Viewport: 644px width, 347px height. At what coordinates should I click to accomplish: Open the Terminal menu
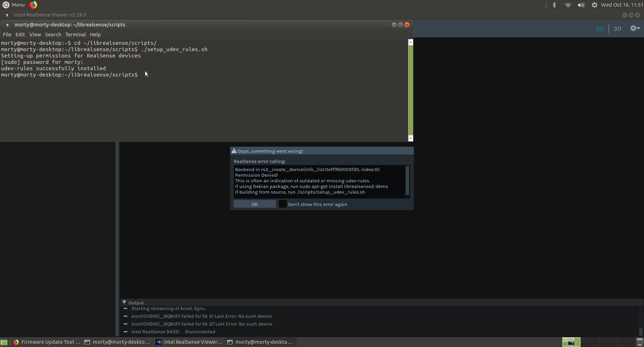pyautogui.click(x=75, y=34)
